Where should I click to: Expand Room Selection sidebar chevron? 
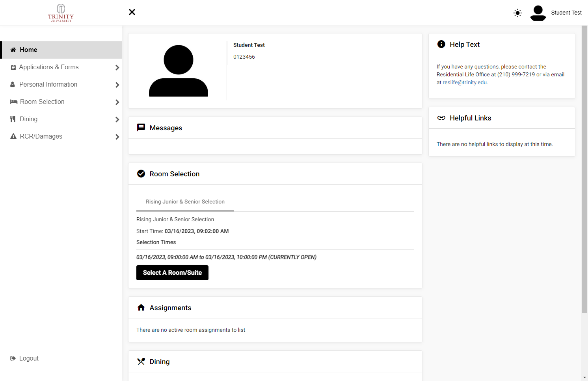pos(117,102)
